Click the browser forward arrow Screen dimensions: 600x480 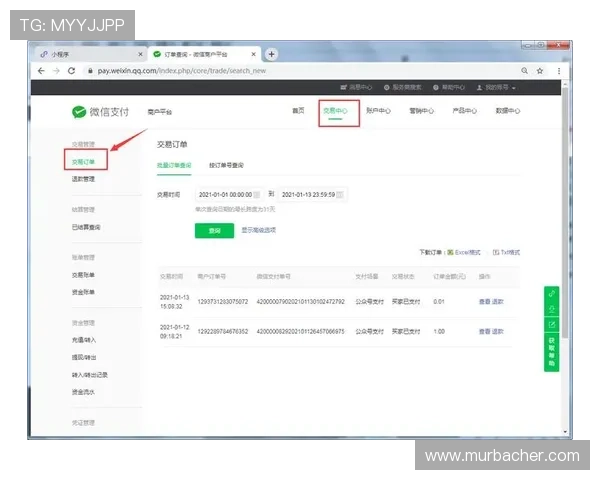pos(56,71)
